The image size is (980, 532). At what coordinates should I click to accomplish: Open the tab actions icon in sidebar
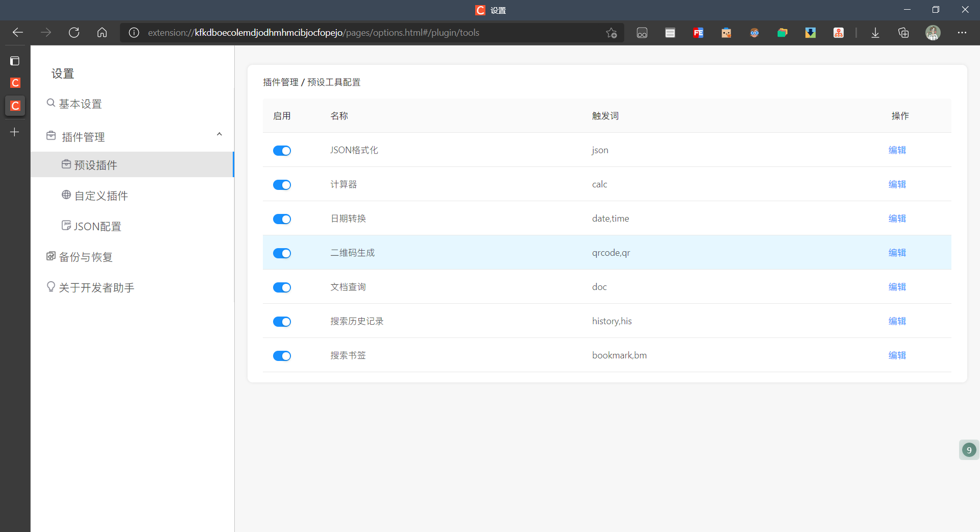[x=15, y=61]
